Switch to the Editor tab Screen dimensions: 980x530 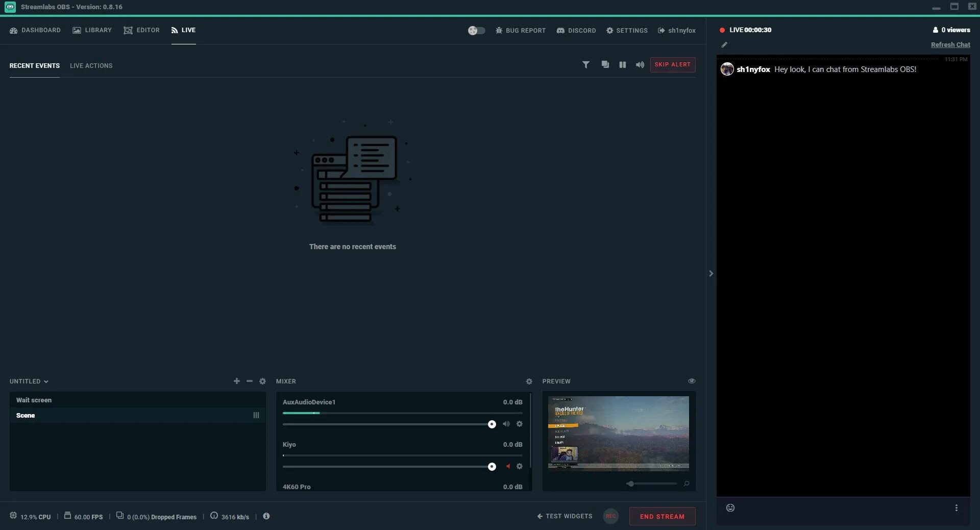tap(141, 30)
